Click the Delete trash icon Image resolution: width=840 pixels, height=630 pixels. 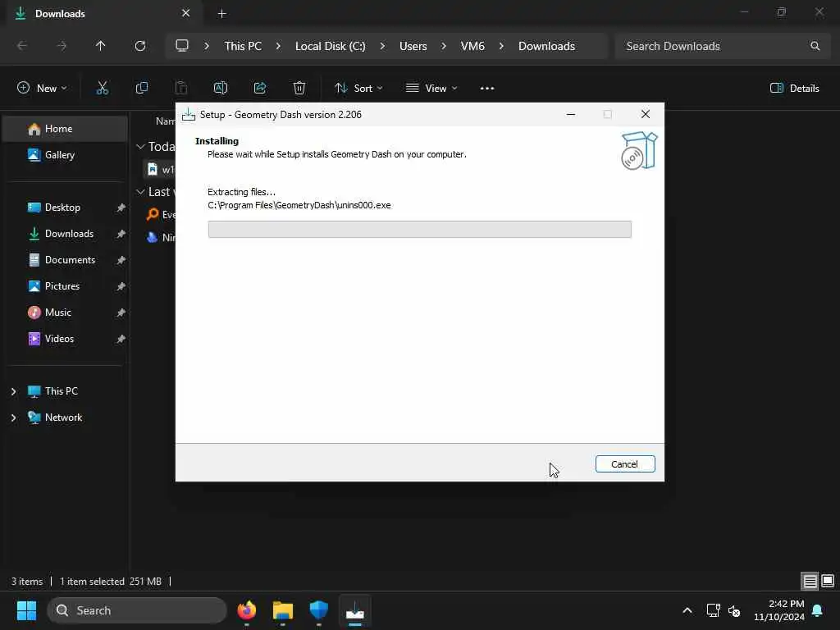point(299,88)
